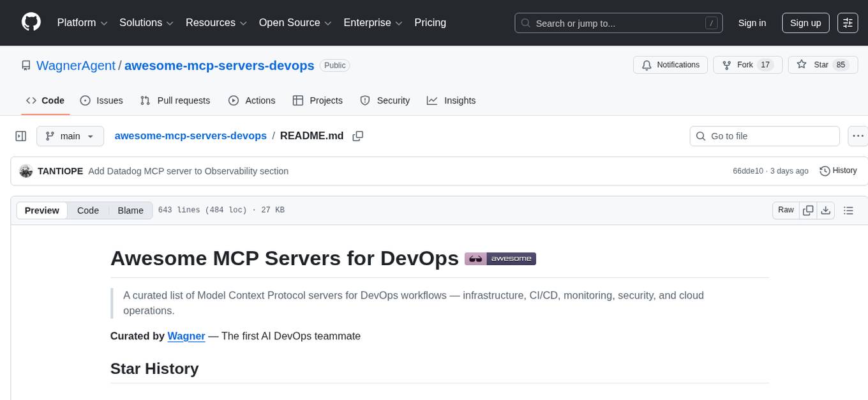868x400 pixels.
Task: Click the settings icon beside Sign up
Action: [x=848, y=22]
